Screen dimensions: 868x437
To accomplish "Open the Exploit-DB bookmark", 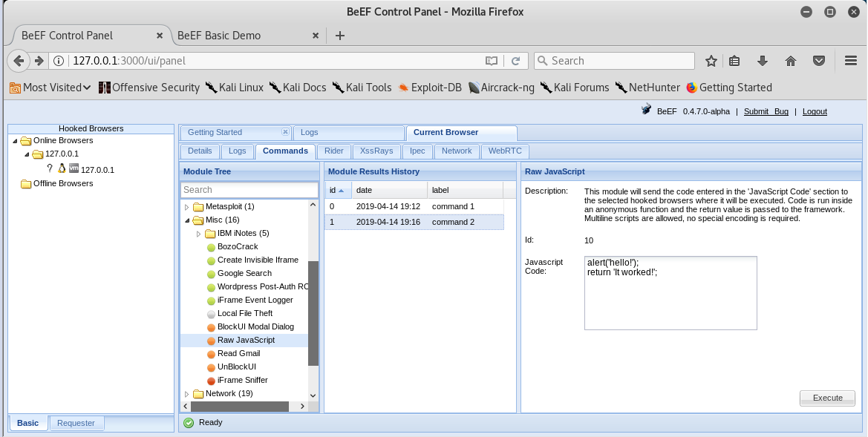I will [430, 88].
